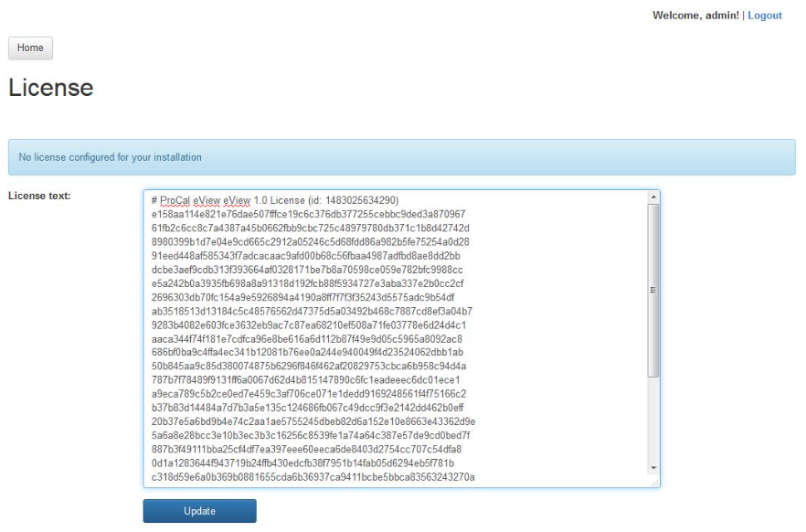
Task: Click the license line starting '887b3f49111bba25'
Action: click(x=307, y=450)
